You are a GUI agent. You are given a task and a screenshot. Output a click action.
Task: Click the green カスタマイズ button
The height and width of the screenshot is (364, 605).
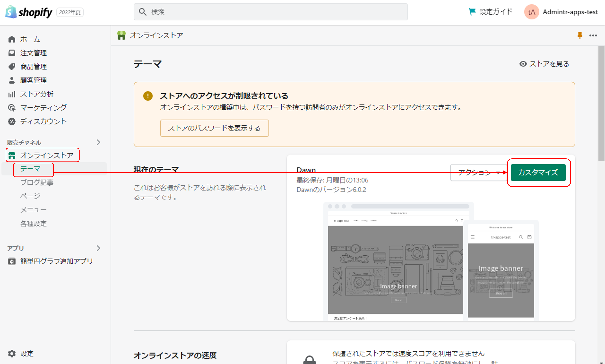click(538, 172)
